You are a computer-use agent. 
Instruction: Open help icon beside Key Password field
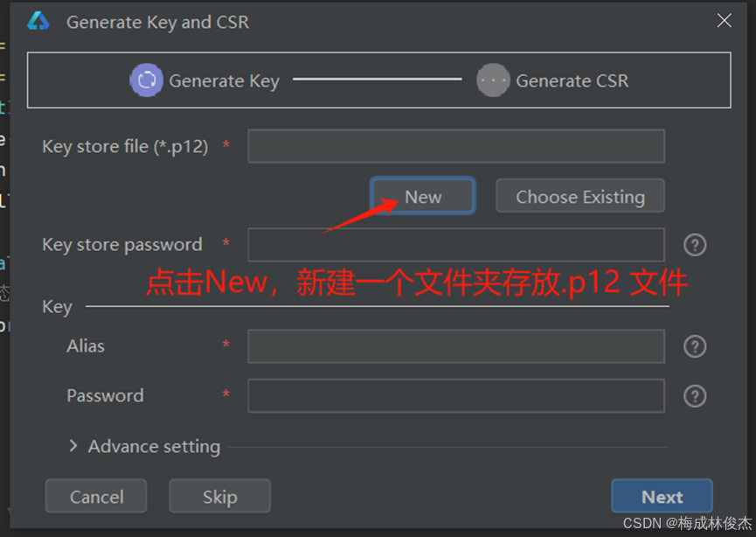coord(695,396)
